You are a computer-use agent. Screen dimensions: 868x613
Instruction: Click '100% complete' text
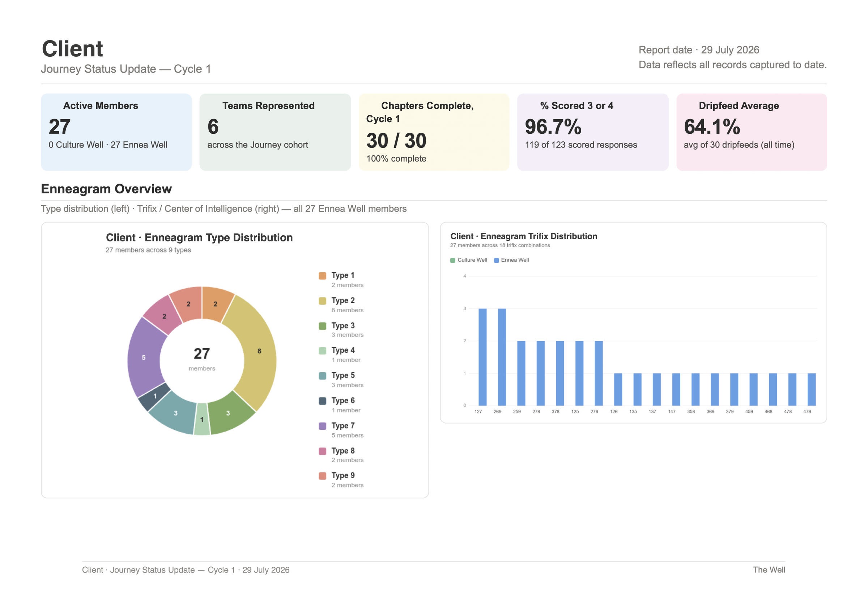[x=396, y=159]
